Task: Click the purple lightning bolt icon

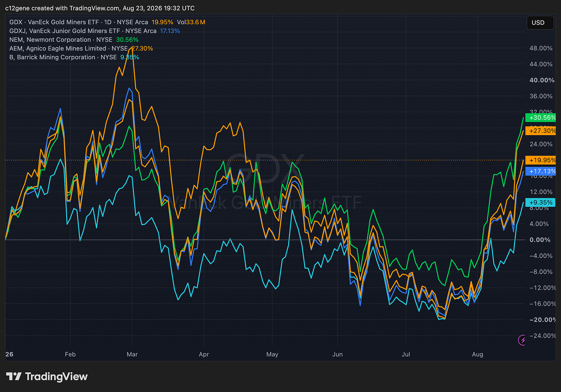Action: click(522, 340)
